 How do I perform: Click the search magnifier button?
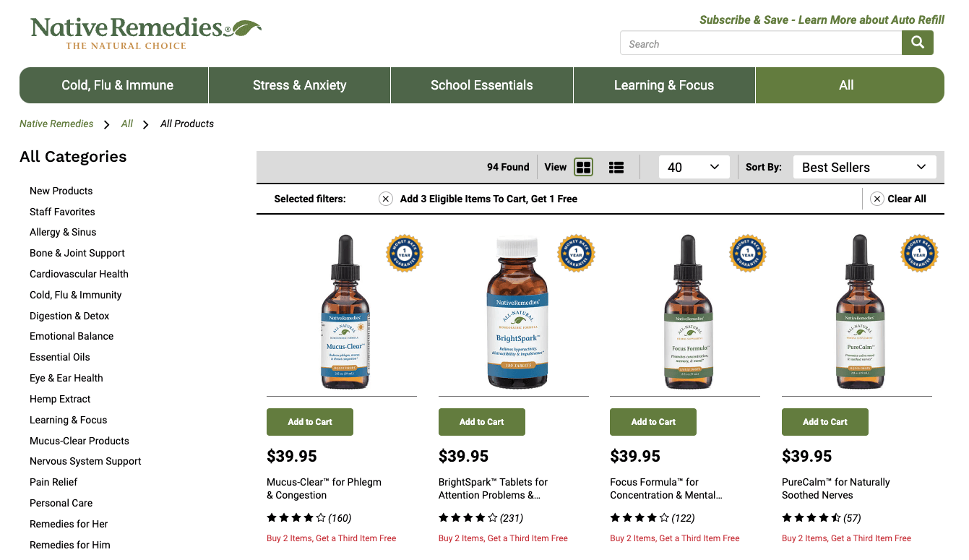pos(917,43)
